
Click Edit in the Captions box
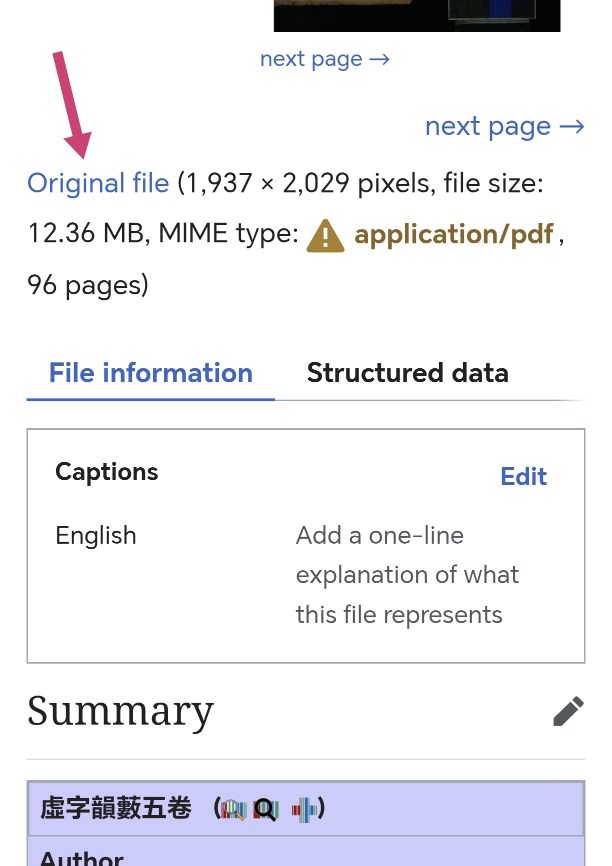pos(523,477)
